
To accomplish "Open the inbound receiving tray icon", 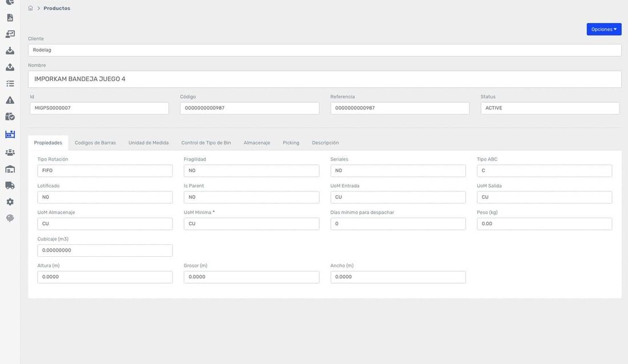I will [x=10, y=51].
